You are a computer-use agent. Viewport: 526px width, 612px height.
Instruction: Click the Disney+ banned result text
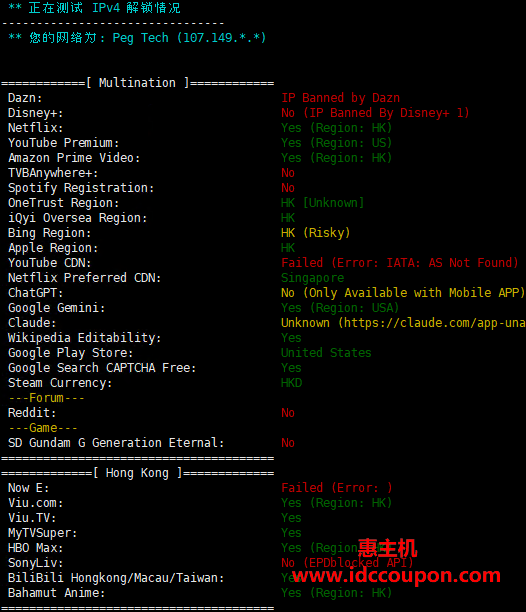coord(375,113)
